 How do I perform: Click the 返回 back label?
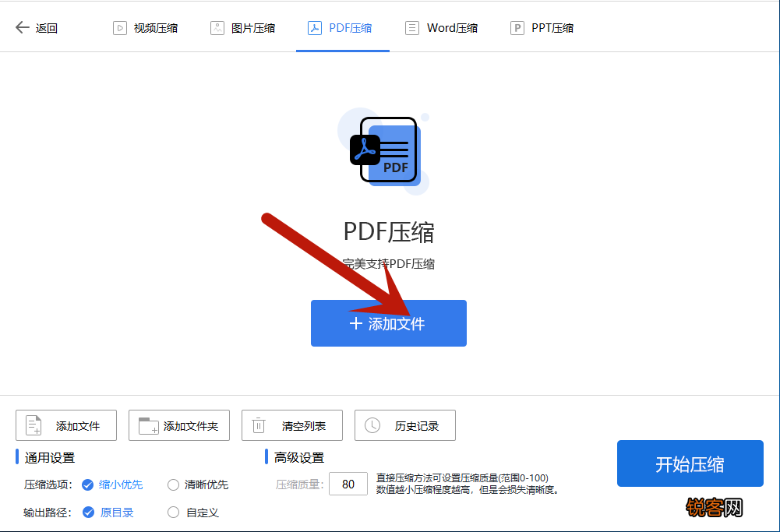click(47, 28)
